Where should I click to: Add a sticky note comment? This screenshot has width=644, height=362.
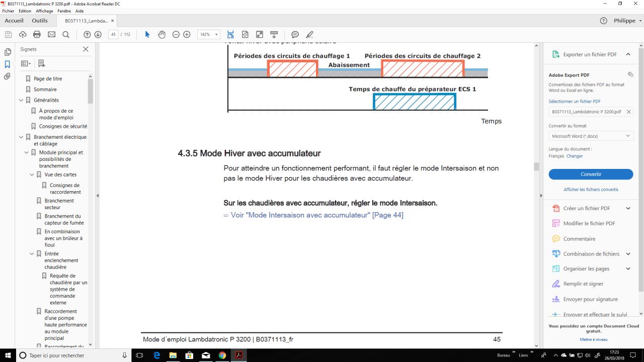pos(295,34)
